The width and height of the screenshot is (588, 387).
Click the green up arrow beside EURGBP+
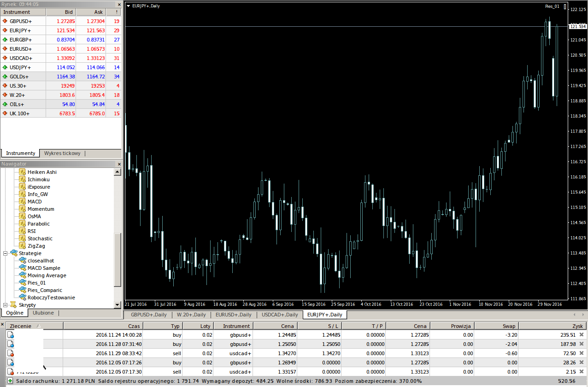coord(5,40)
